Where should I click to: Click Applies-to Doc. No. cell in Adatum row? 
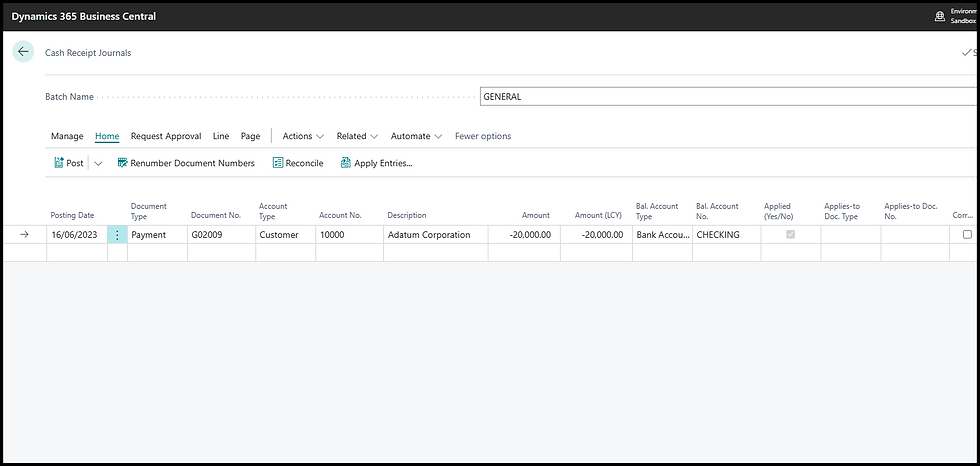(915, 235)
